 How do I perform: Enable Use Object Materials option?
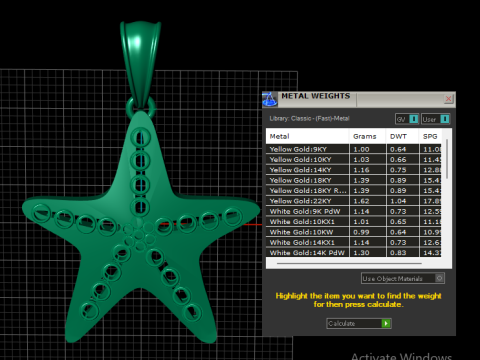403,278
